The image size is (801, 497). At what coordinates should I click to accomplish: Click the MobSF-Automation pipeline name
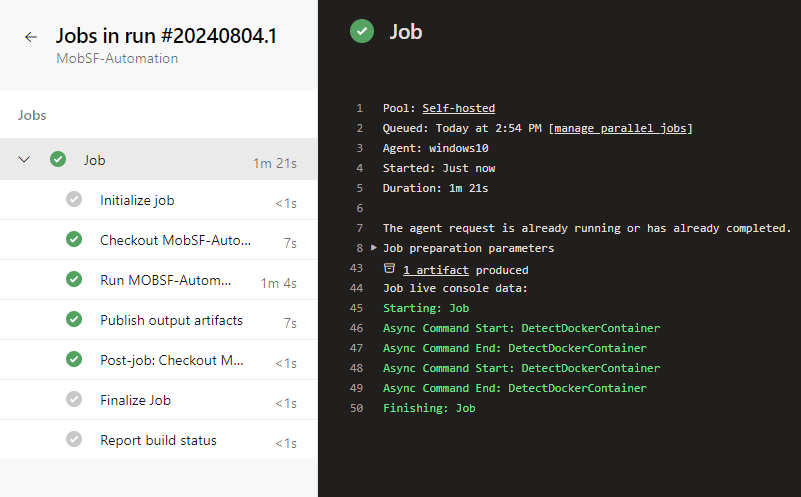coord(117,58)
